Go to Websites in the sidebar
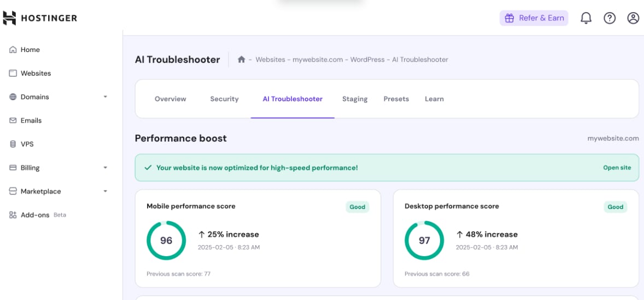Screen dimensions: 644x300 point(36,73)
